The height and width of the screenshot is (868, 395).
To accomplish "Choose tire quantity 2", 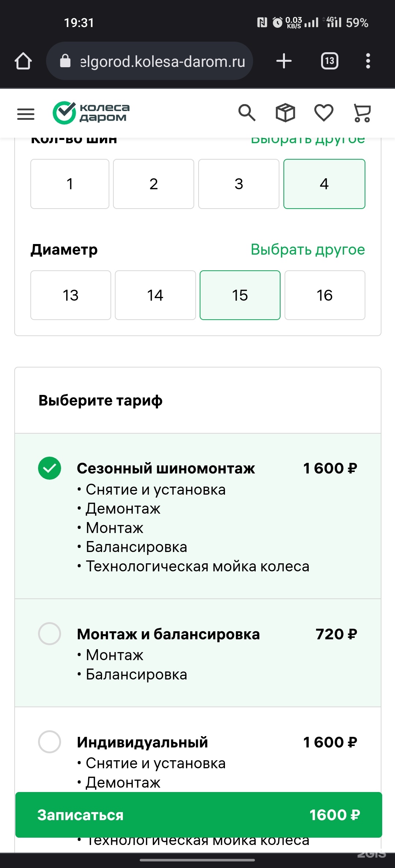I will pyautogui.click(x=154, y=184).
